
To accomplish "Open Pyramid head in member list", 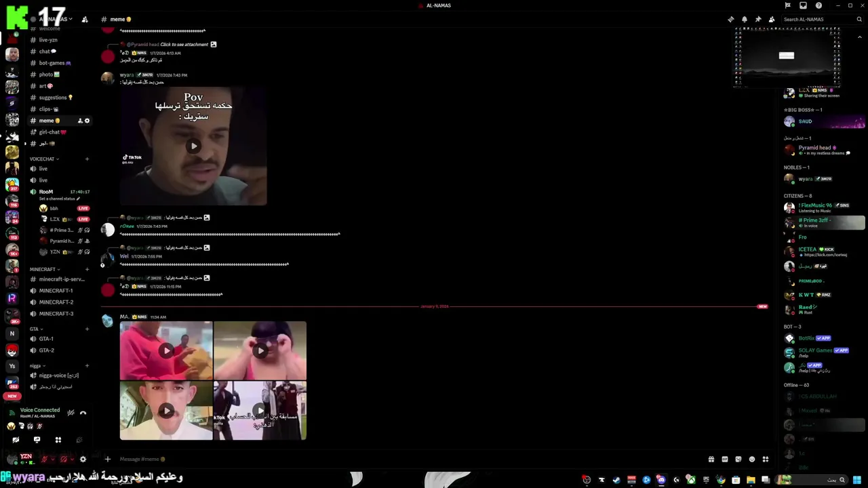I will tap(824, 150).
